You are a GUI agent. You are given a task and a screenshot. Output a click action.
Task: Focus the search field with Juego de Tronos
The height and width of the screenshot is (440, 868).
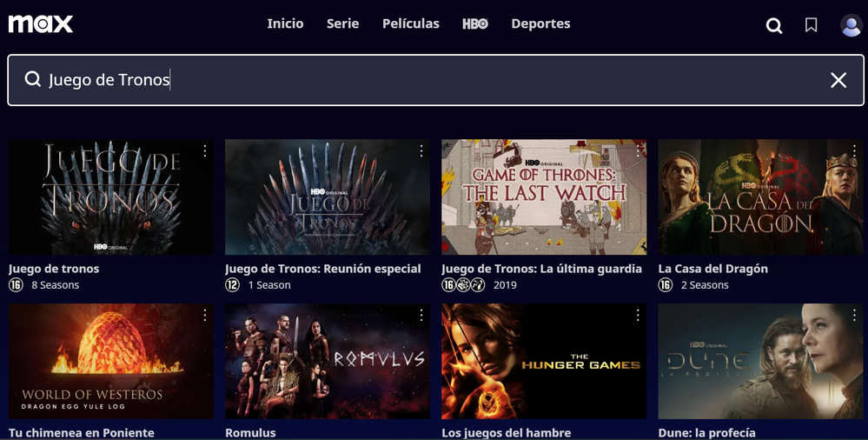pyautogui.click(x=435, y=80)
